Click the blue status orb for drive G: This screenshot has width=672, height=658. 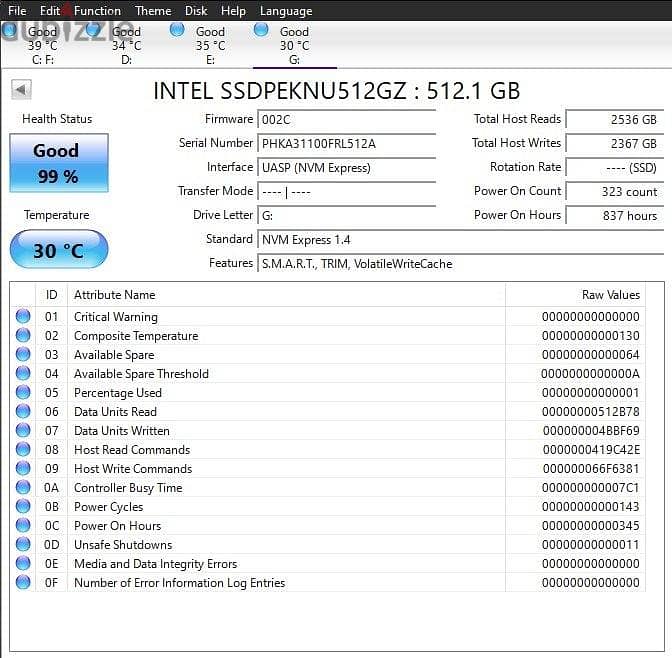tap(261, 30)
